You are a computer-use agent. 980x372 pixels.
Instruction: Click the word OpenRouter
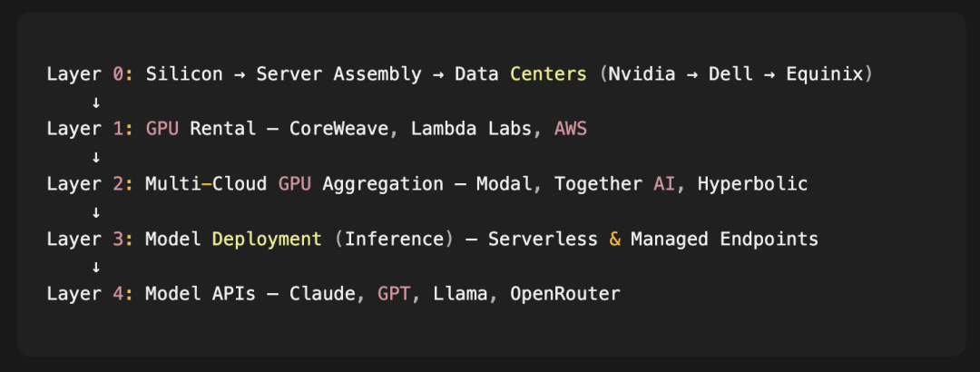tap(565, 294)
